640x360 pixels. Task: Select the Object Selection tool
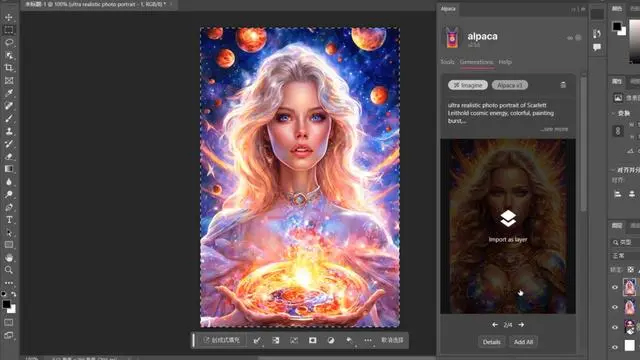click(9, 55)
